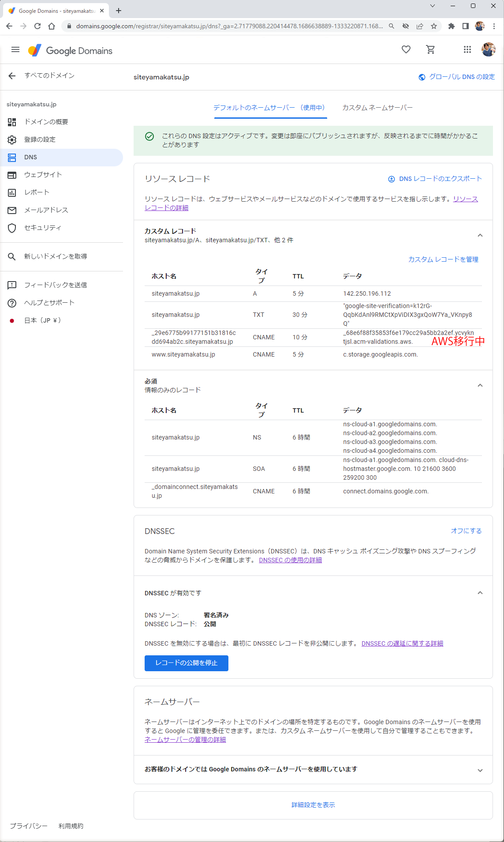Viewport: 504px width, 842px height.
Task: Switch to default name servers tab
Action: (x=270, y=108)
